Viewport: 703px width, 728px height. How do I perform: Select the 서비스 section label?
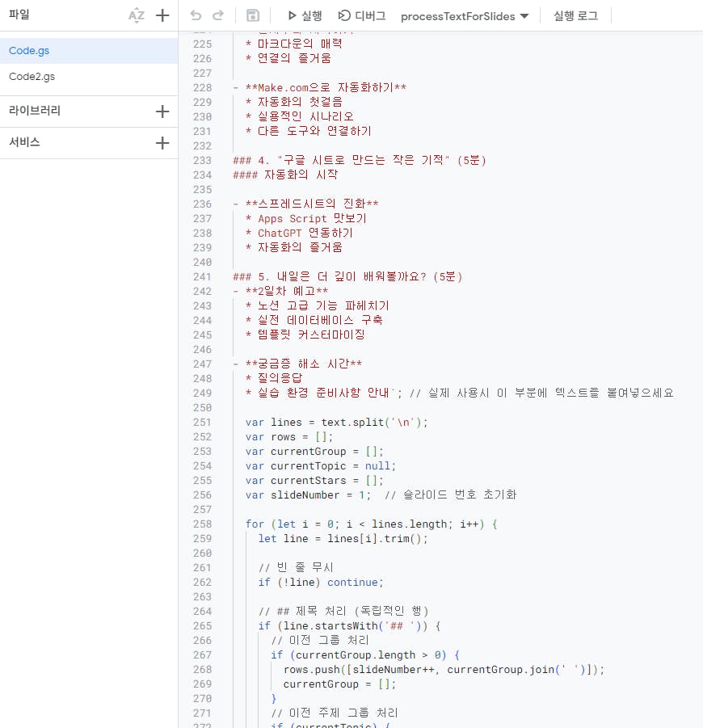pyautogui.click(x=24, y=142)
